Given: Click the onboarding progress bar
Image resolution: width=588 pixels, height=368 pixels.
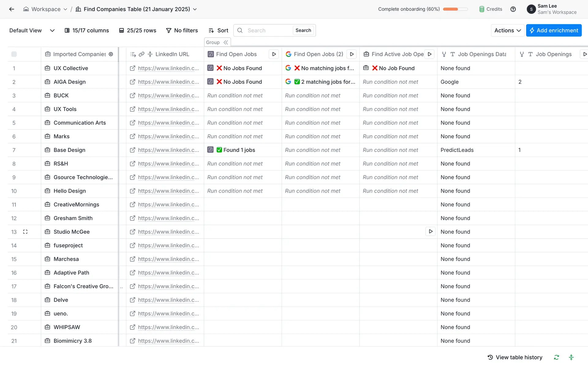Looking at the screenshot, I should 455,9.
